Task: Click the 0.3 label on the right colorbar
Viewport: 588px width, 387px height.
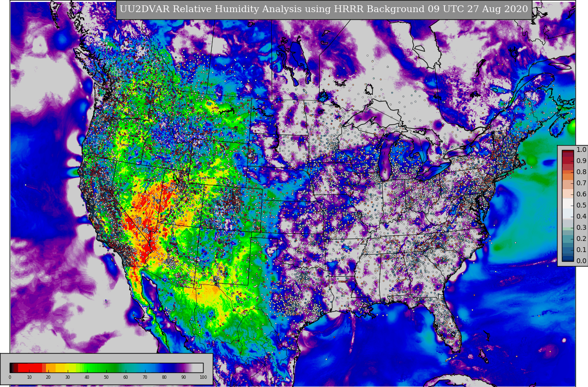Action: 581,228
